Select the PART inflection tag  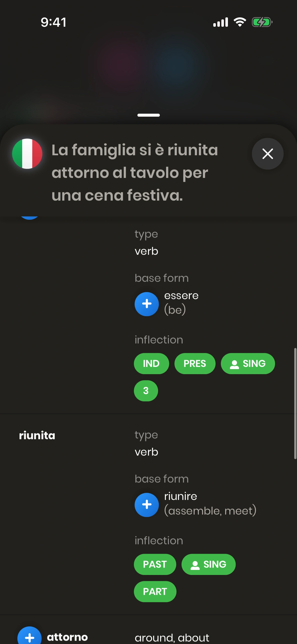(155, 592)
